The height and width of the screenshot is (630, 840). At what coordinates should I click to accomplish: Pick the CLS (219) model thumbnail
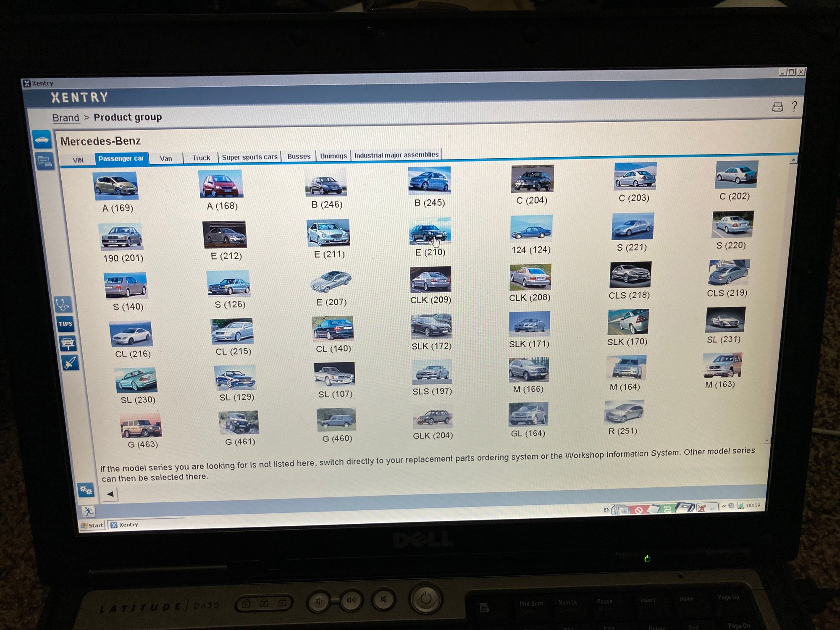click(x=728, y=273)
